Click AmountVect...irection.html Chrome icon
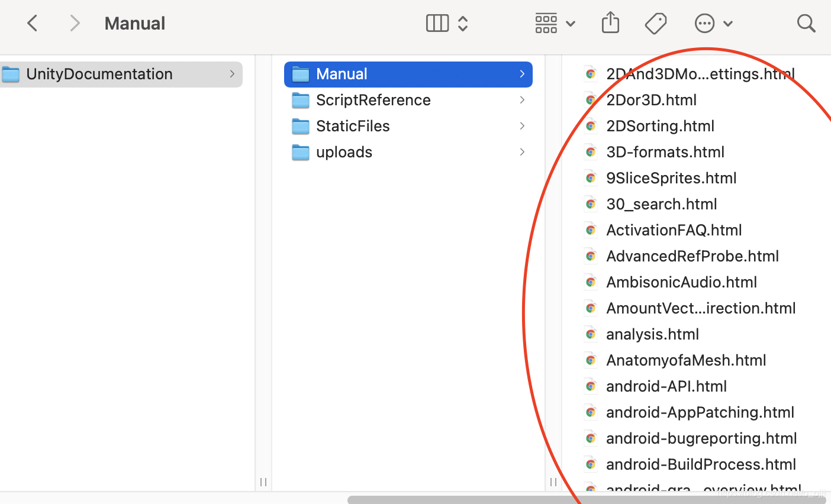Viewport: 831px width, 504px height. point(590,308)
